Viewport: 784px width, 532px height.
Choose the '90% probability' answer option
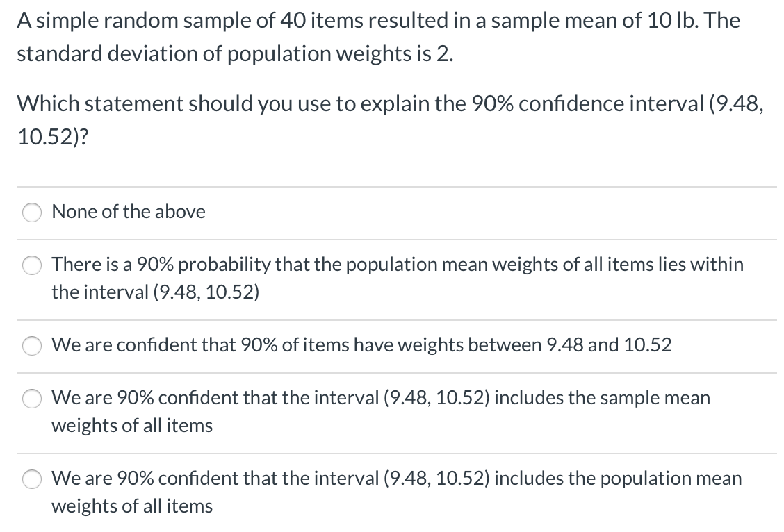pos(31,265)
